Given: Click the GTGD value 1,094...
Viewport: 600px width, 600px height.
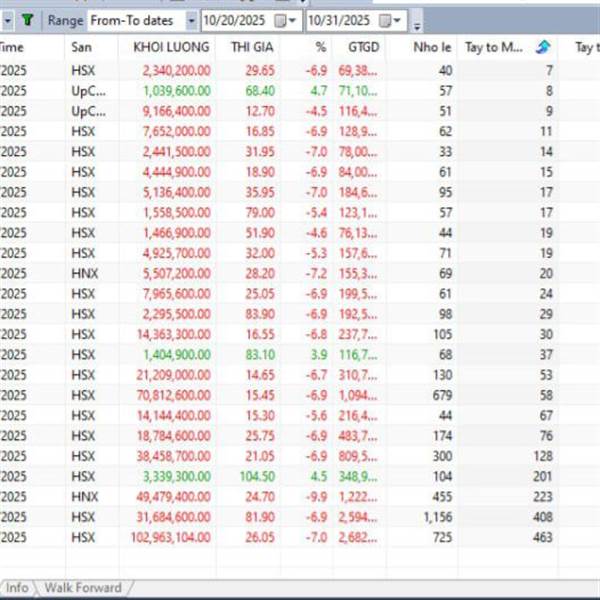Looking at the screenshot, I should (x=358, y=395).
